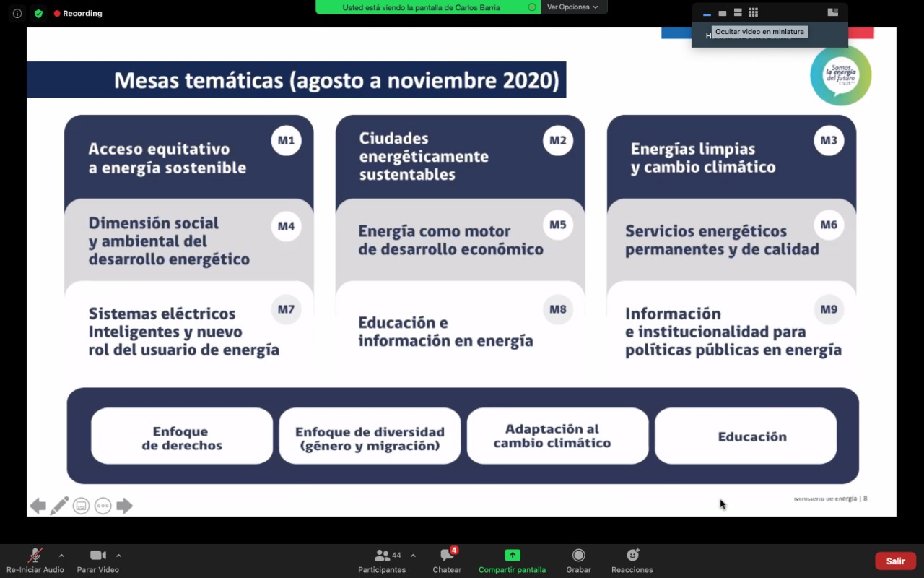924x578 pixels.
Task: Select the slideshow pen tool
Action: (x=59, y=506)
